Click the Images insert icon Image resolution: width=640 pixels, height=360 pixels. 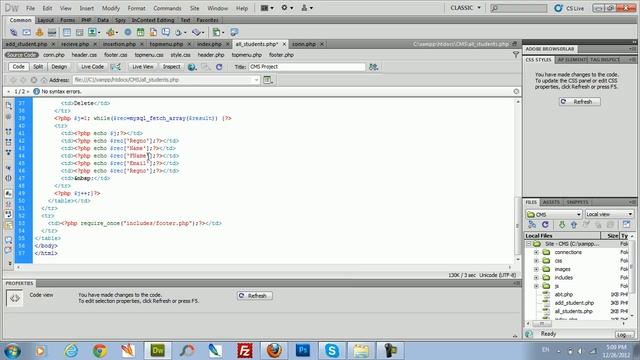[93, 32]
